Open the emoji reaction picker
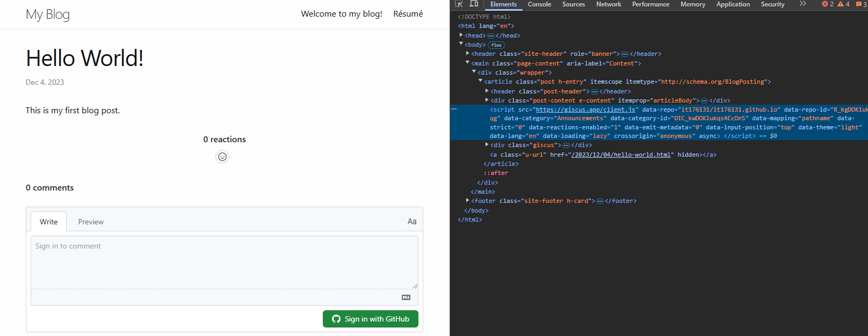868x336 pixels. (222, 157)
